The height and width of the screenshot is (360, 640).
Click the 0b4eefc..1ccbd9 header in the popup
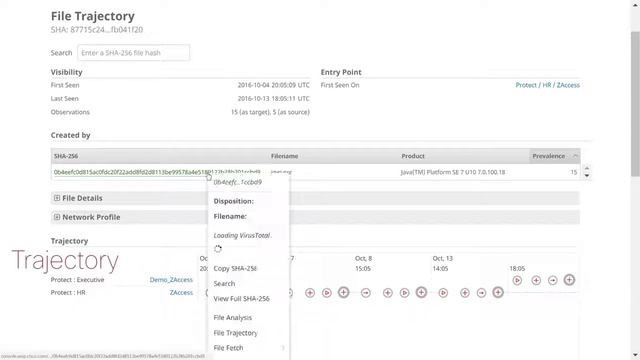pyautogui.click(x=238, y=182)
